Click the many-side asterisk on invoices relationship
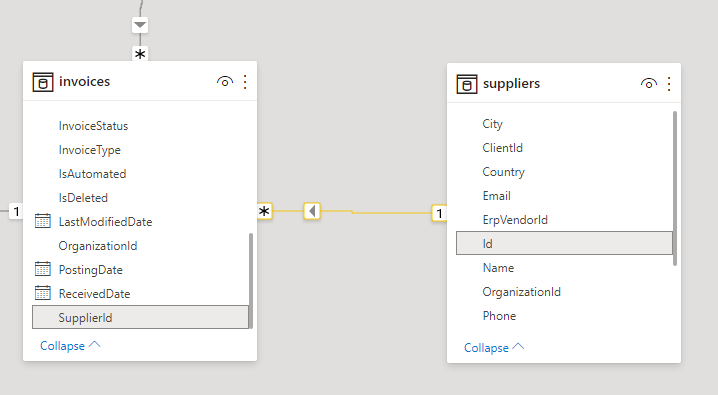This screenshot has height=395, width=718. pyautogui.click(x=264, y=211)
